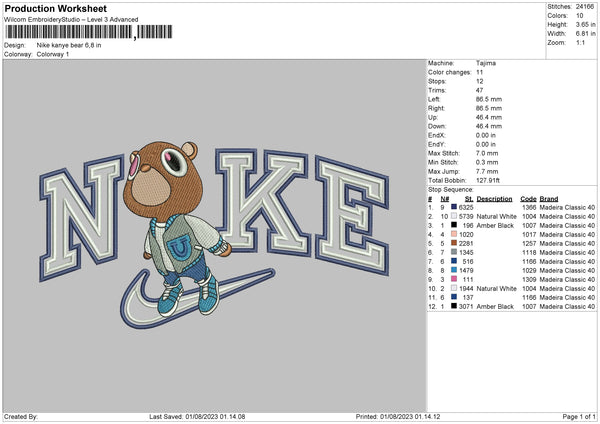Click stitch count "6325" in stop row 1

(466, 207)
